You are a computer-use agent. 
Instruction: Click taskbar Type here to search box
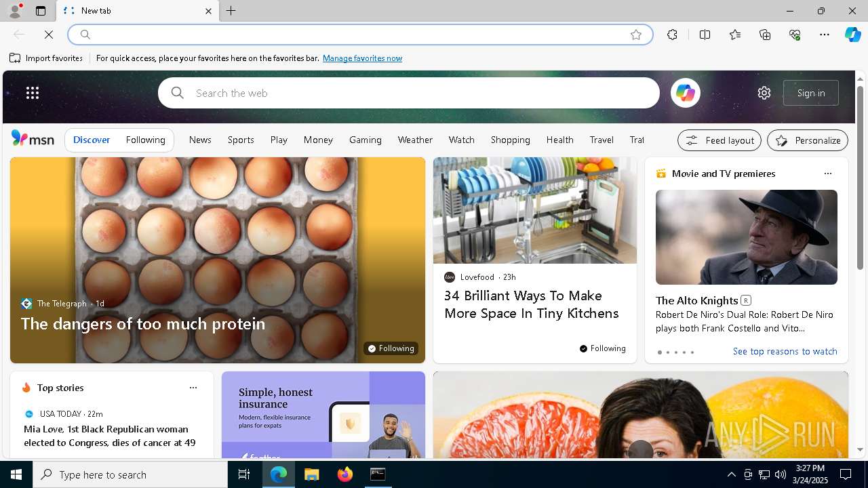click(130, 474)
